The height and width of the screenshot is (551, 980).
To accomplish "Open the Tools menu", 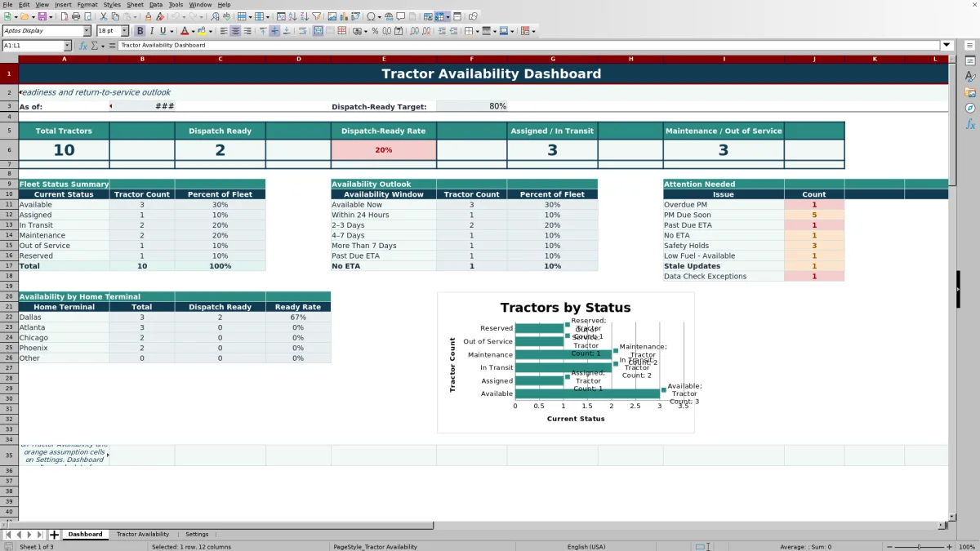I will point(176,4).
